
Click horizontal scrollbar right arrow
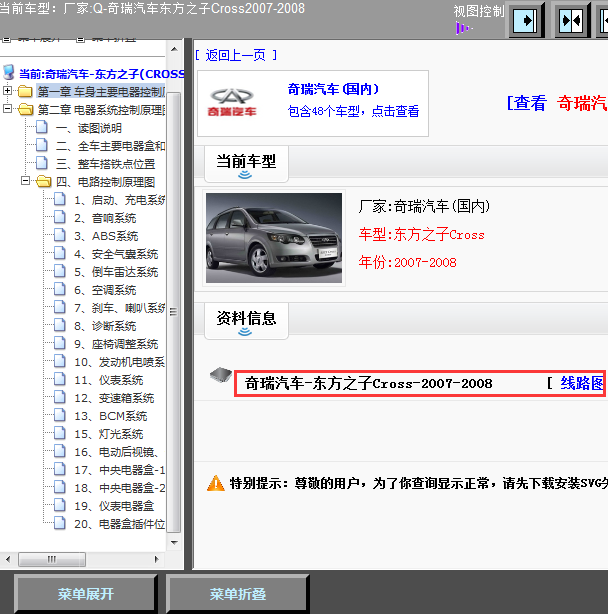157,559
